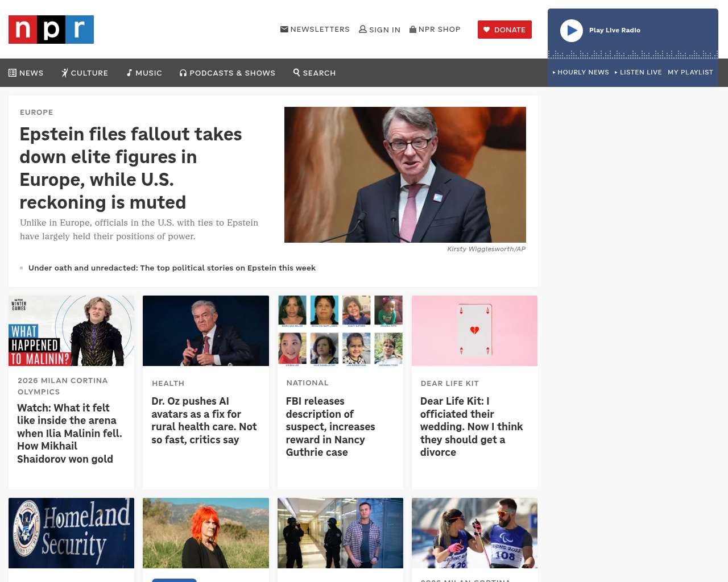
Task: Open the Under oath and unredacted story link
Action: click(x=172, y=268)
